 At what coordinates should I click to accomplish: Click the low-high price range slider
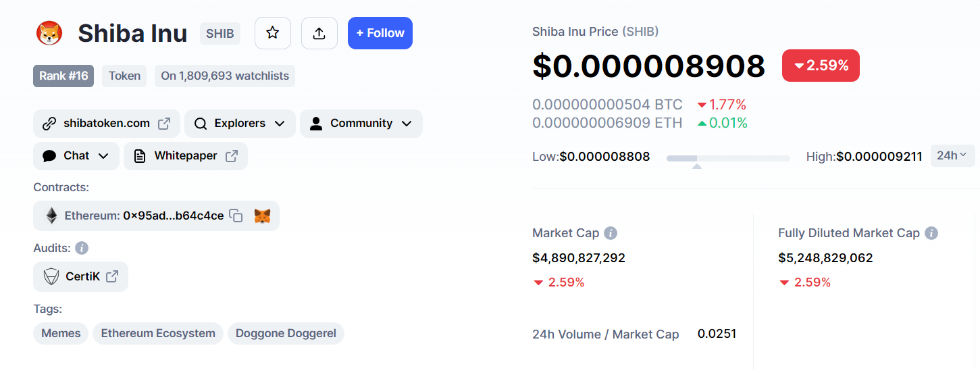(728, 158)
